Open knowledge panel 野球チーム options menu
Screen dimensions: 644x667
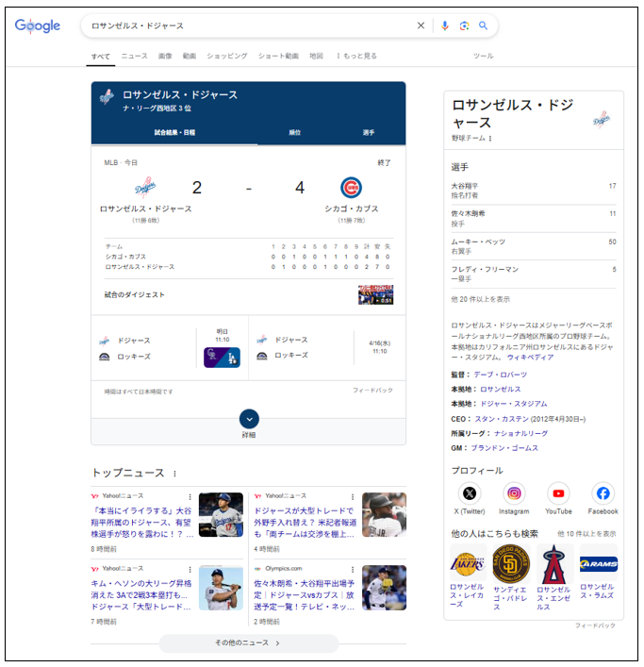pyautogui.click(x=490, y=139)
